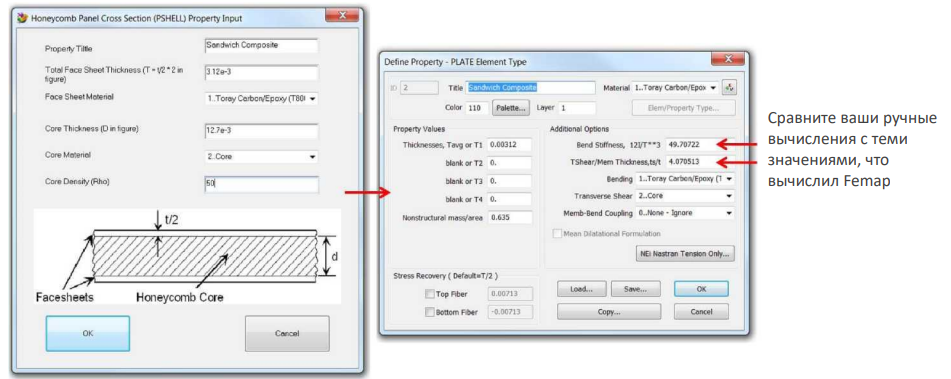Click the Total Face Sheet Thickness field
Image resolution: width=951 pixels, height=379 pixels.
tap(261, 73)
